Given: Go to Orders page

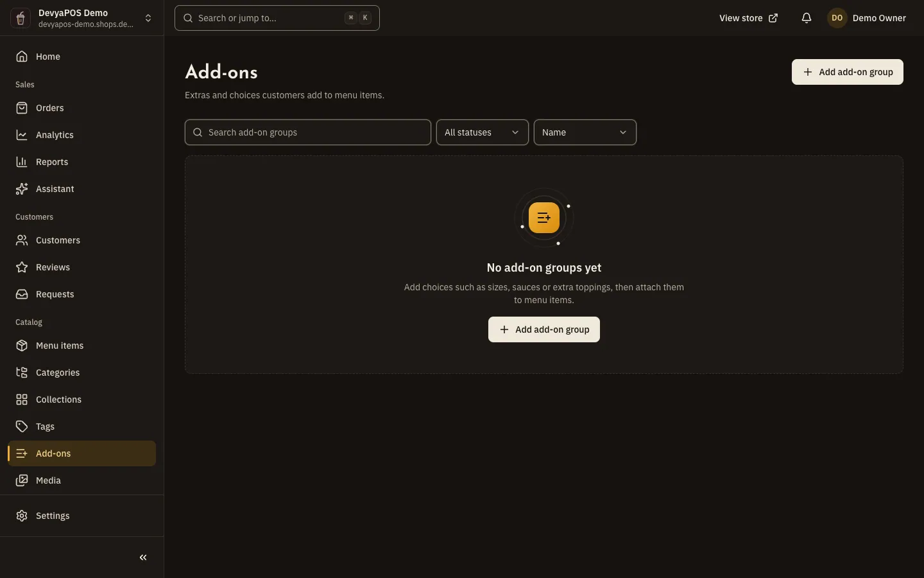Looking at the screenshot, I should point(82,108).
